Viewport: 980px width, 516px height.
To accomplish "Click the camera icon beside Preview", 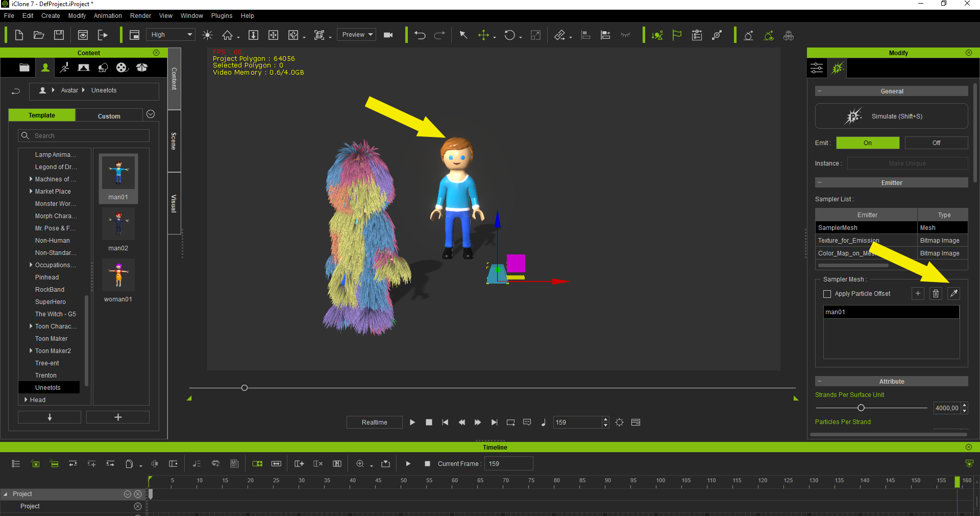I will click(x=388, y=35).
